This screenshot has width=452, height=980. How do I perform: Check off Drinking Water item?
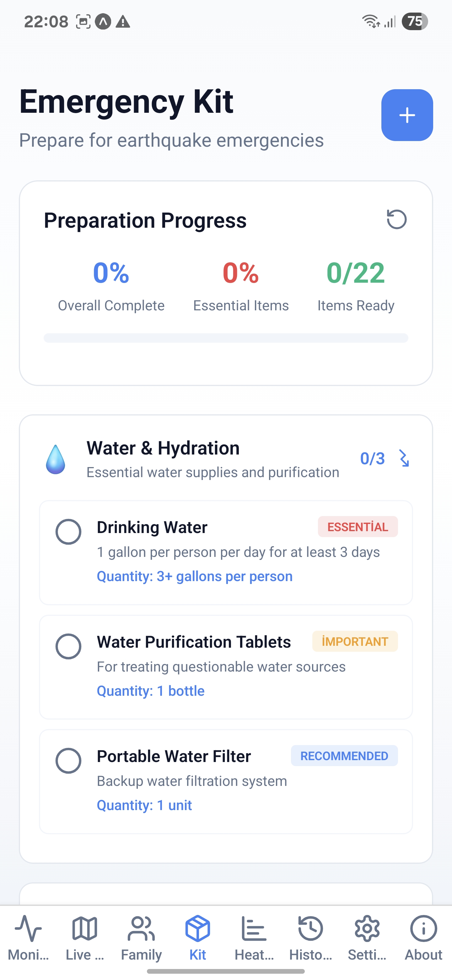(68, 531)
